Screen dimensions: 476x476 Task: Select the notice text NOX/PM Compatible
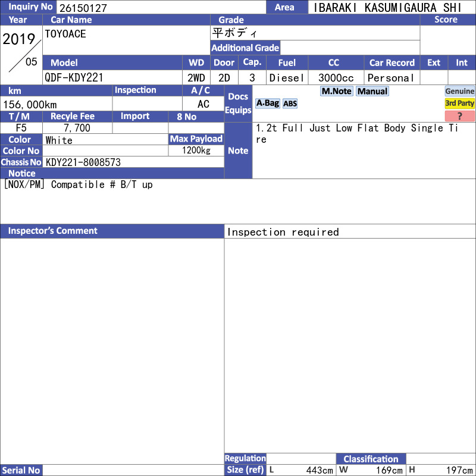point(54,184)
